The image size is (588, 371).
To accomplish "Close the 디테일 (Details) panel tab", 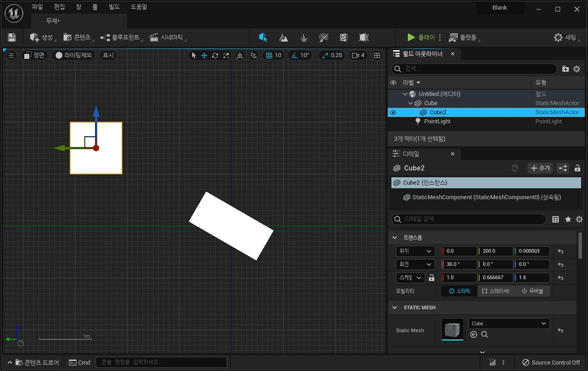I will click(x=453, y=154).
